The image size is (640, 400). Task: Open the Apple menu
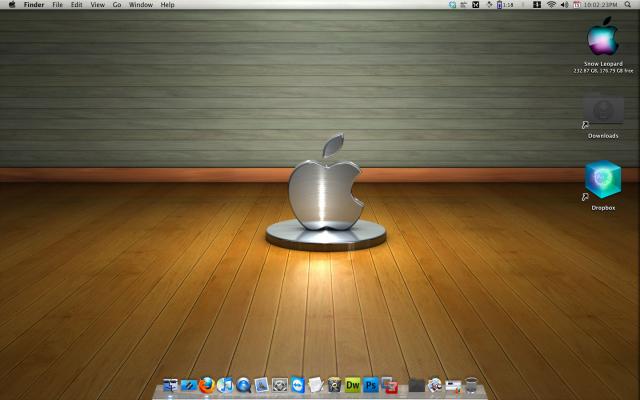click(12, 5)
